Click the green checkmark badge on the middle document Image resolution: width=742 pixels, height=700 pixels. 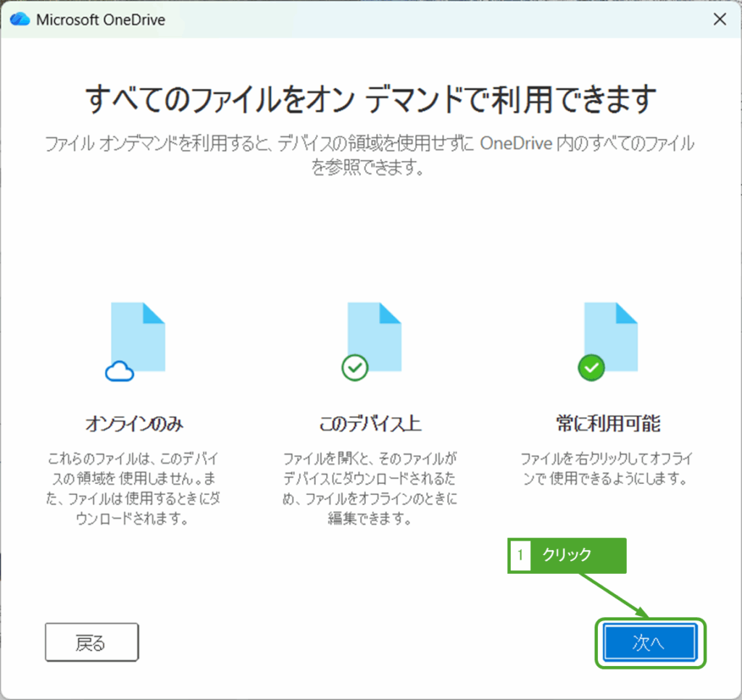(x=354, y=368)
